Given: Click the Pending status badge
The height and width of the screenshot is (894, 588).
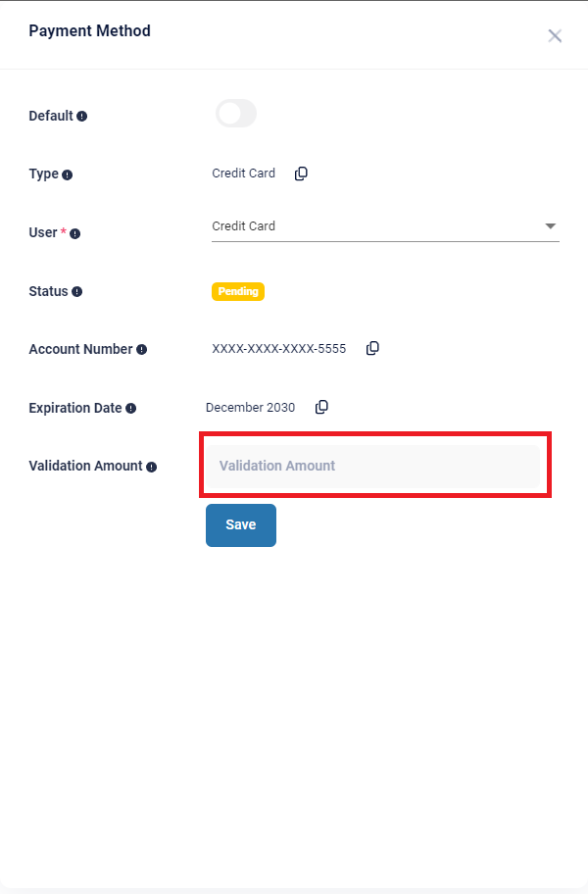Looking at the screenshot, I should (x=238, y=291).
